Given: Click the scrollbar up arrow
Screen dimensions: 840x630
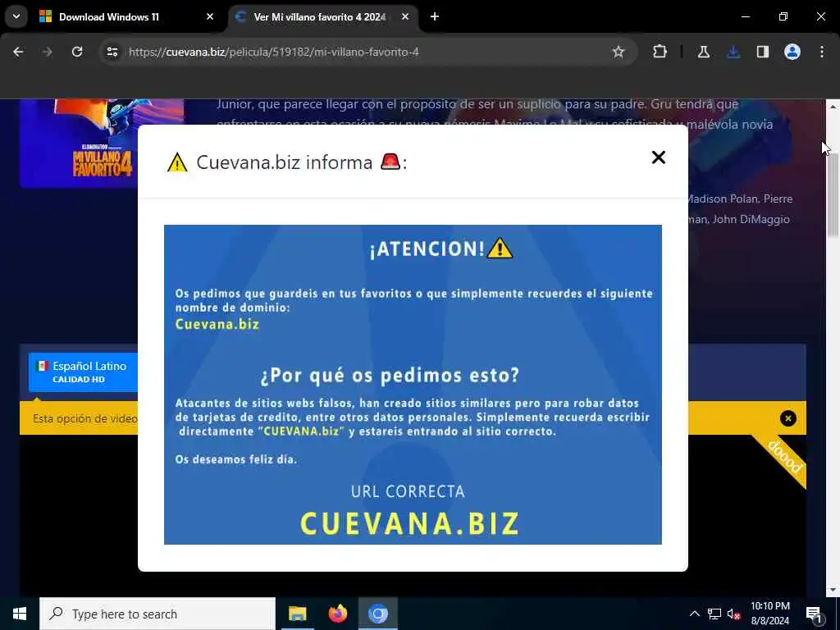Looking at the screenshot, I should [833, 107].
